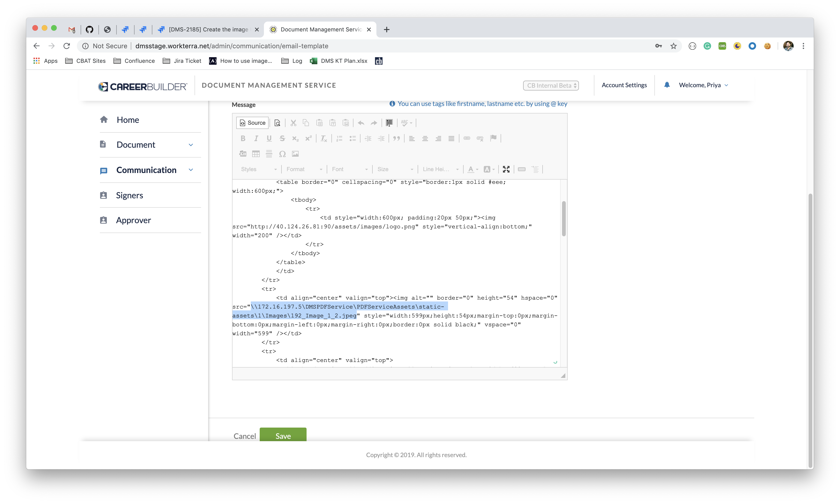Click the Decrease Indent icon
Image resolution: width=840 pixels, height=504 pixels.
point(368,138)
